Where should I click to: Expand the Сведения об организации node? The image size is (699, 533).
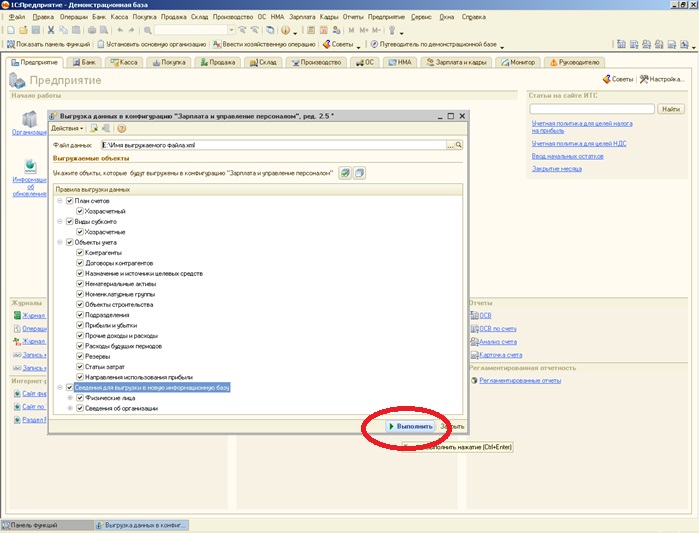[x=70, y=408]
